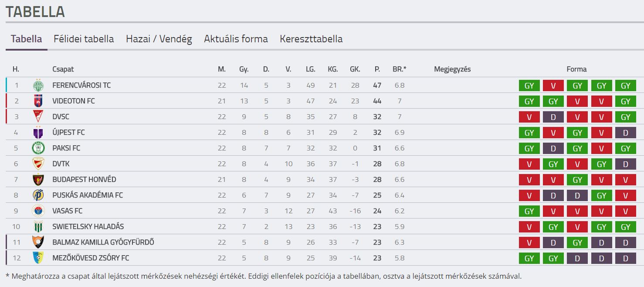Screen dimensions: 644x287
Task: Click the Videoton FC club crest
Action: tap(38, 101)
